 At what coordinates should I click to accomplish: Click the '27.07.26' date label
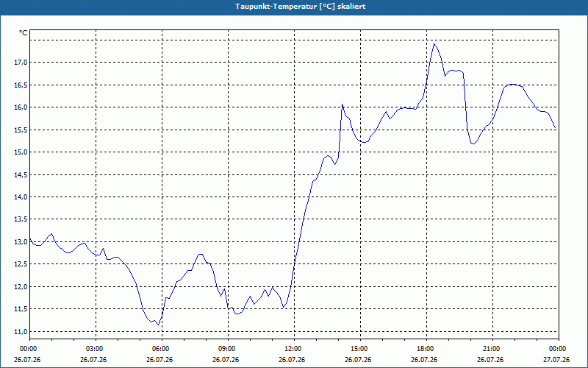pos(556,360)
